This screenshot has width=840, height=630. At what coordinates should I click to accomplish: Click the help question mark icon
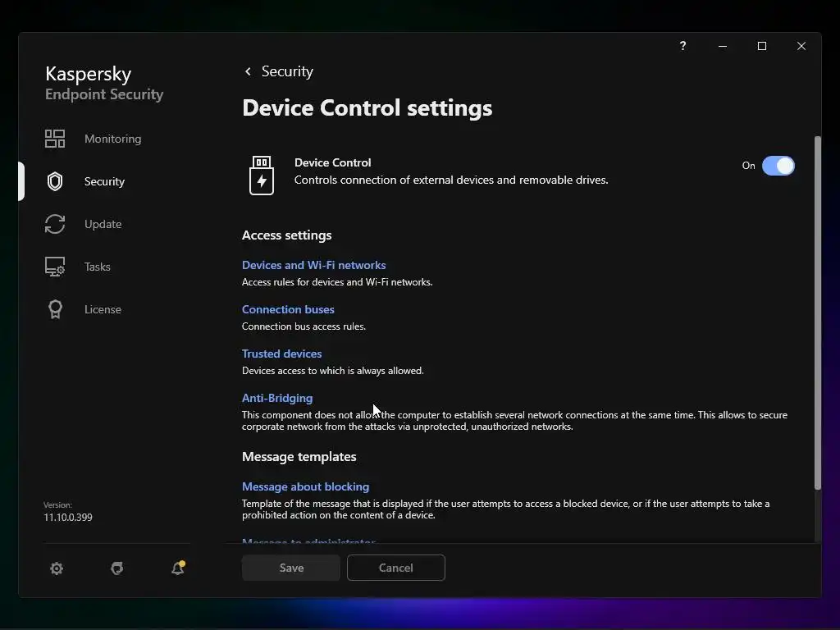pyautogui.click(x=682, y=46)
